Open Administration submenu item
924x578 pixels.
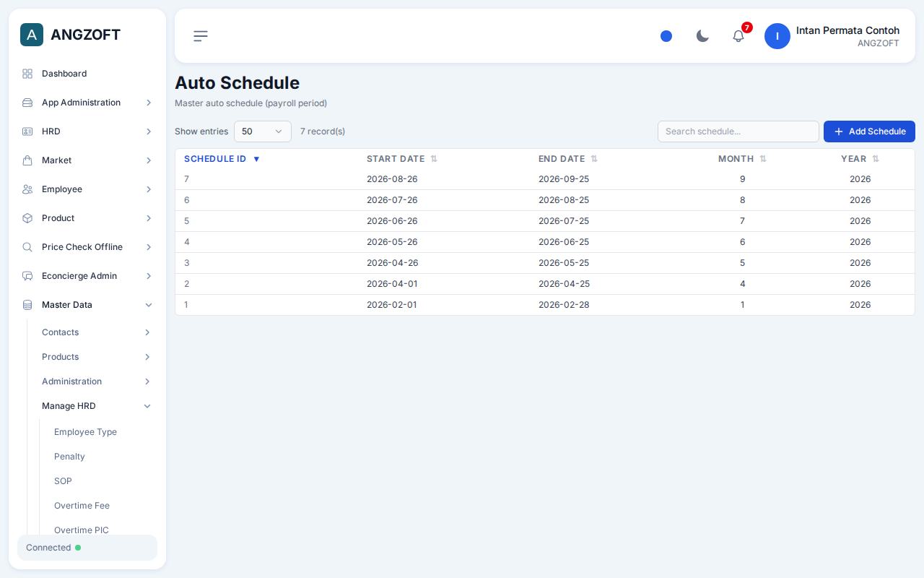pyautogui.click(x=97, y=381)
